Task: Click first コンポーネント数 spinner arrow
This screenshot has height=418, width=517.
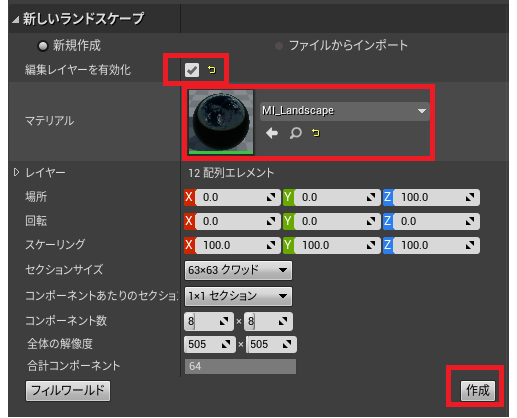Action: tap(224, 321)
